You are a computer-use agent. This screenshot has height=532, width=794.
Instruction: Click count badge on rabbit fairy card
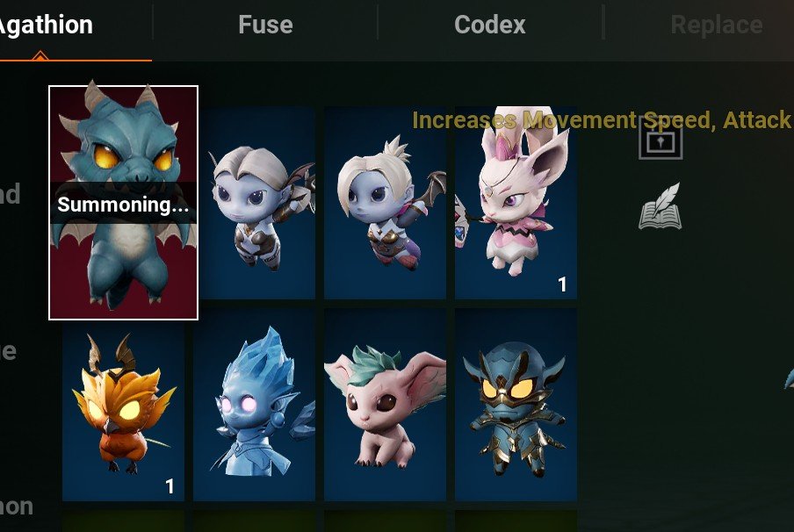pyautogui.click(x=562, y=284)
